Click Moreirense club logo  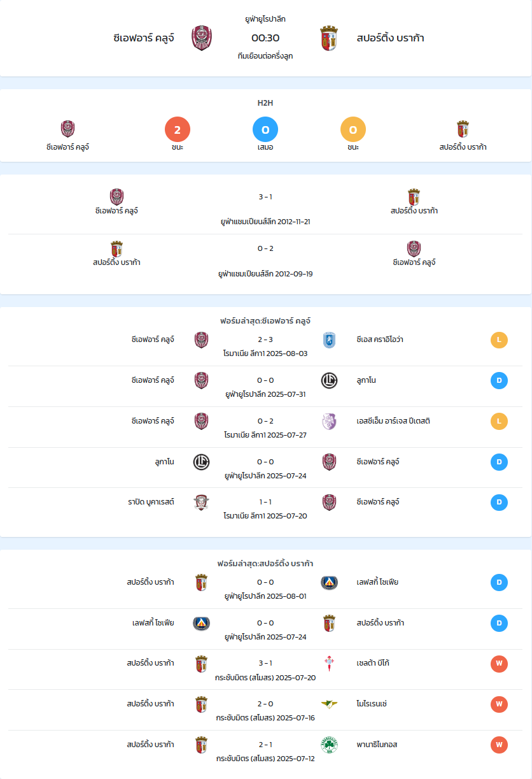(x=329, y=704)
